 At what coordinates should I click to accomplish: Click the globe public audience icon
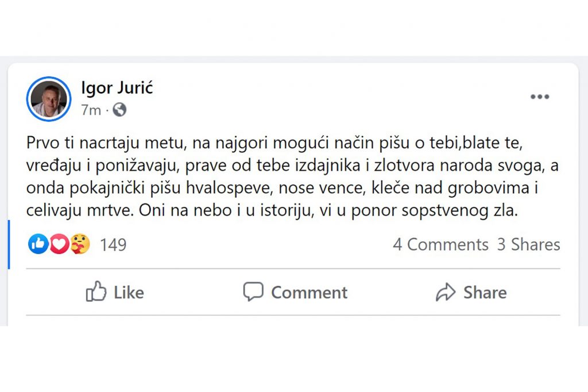pyautogui.click(x=119, y=109)
